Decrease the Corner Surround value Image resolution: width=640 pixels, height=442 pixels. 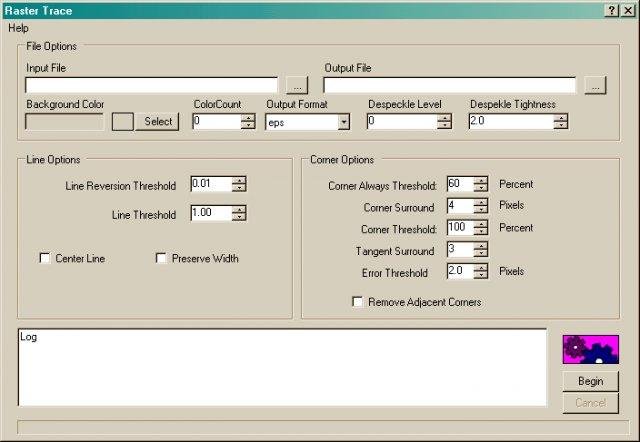(481, 210)
